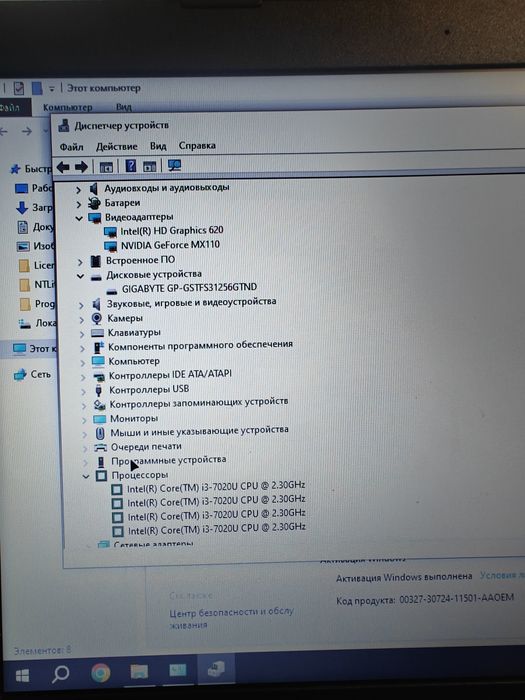Open Help via the blue question-mark toolbar icon
Screen dimensions: 525x700
pyautogui.click(x=130, y=166)
